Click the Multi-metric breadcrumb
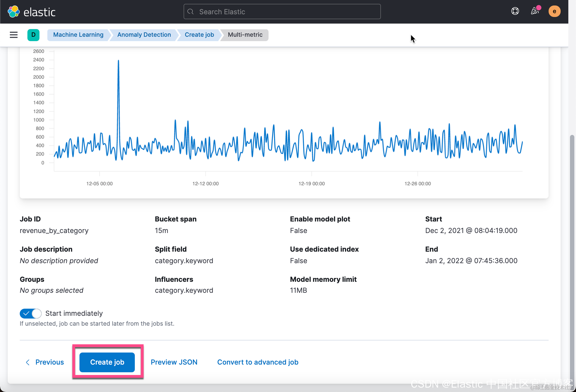This screenshot has width=576, height=392. (245, 35)
